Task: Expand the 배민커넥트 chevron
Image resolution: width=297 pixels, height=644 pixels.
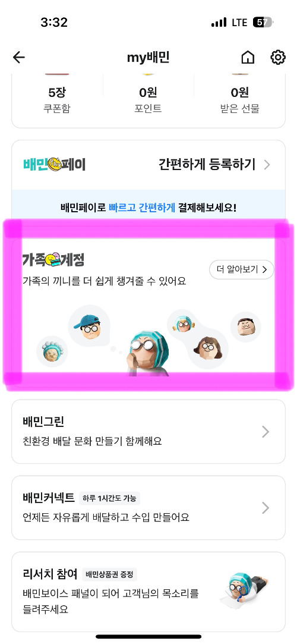Action: click(x=266, y=508)
